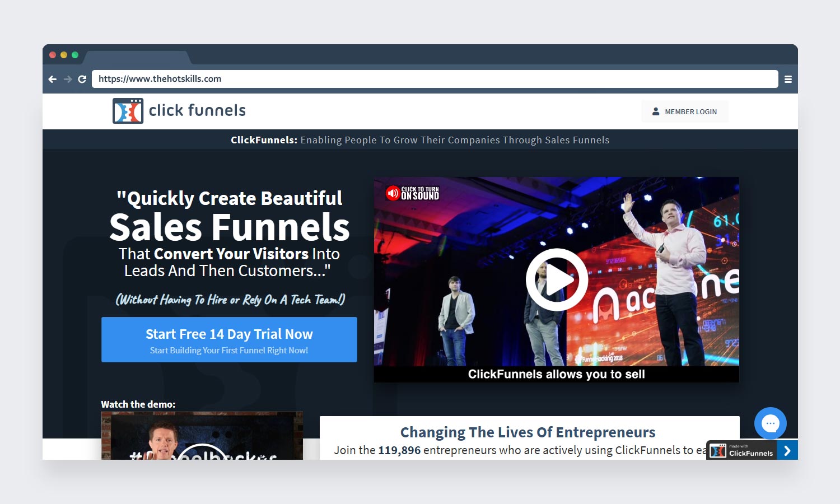This screenshot has width=840, height=504.
Task: Open the Member Login button
Action: pos(685,111)
